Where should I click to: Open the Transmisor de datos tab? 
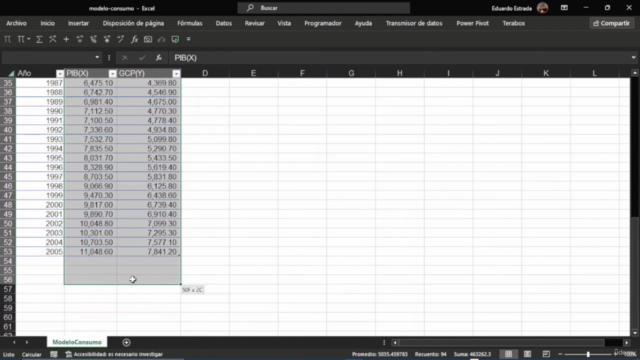click(x=414, y=23)
